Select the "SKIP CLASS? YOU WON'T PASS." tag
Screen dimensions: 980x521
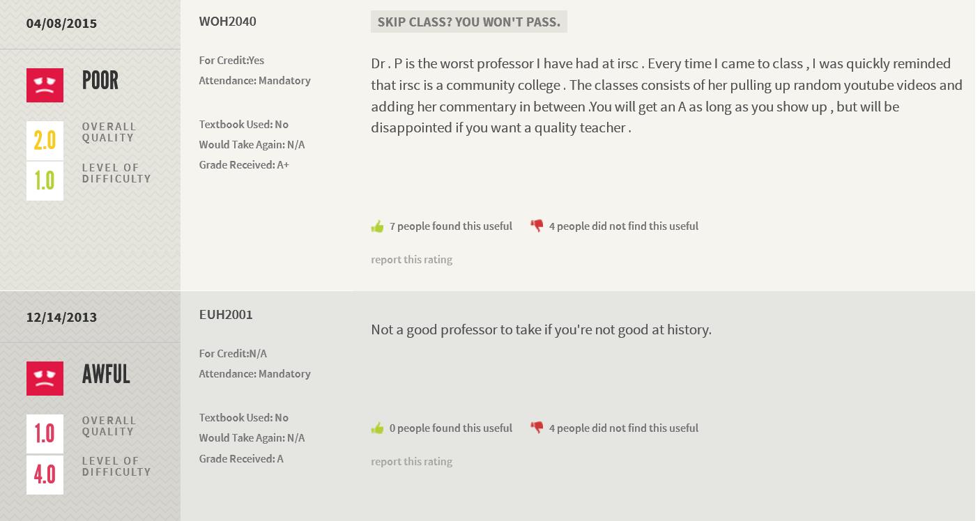tap(468, 22)
